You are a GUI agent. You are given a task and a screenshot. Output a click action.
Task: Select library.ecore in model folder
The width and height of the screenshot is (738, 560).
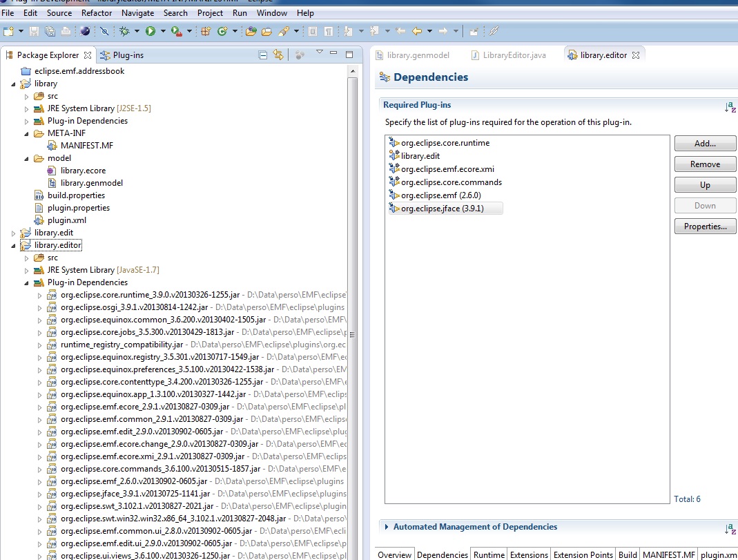(x=76, y=171)
